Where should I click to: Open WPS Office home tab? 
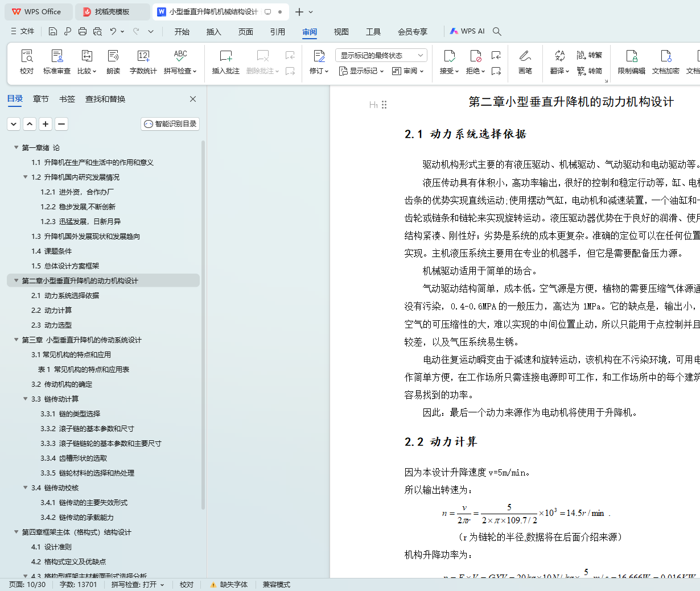click(38, 11)
